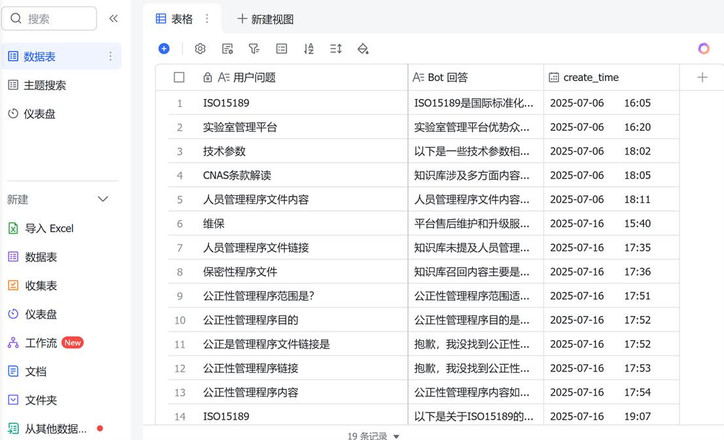Click 新建视图 to add view
Image resolution: width=724 pixels, height=440 pixels.
click(265, 19)
